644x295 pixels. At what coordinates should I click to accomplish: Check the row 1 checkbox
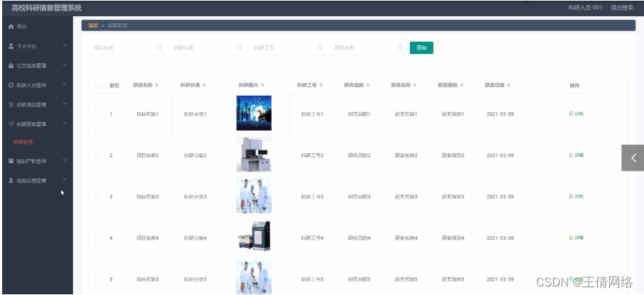(x=97, y=113)
